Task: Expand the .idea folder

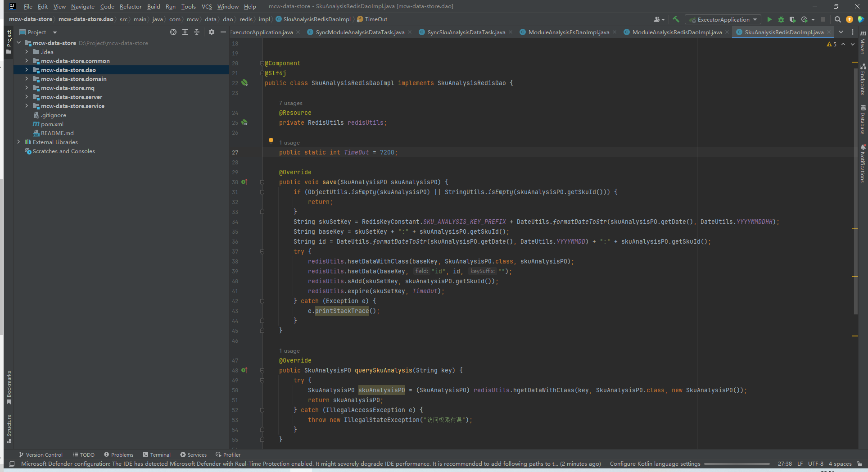Action: [27, 52]
